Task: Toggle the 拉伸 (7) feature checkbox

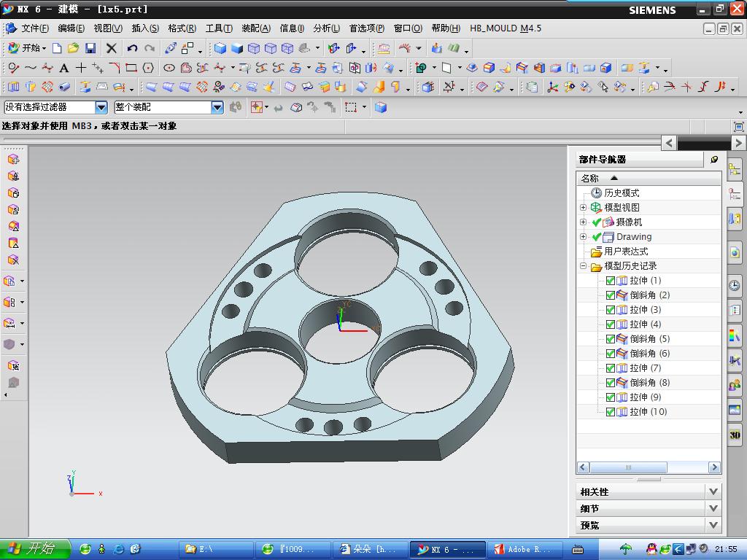Action: point(611,368)
